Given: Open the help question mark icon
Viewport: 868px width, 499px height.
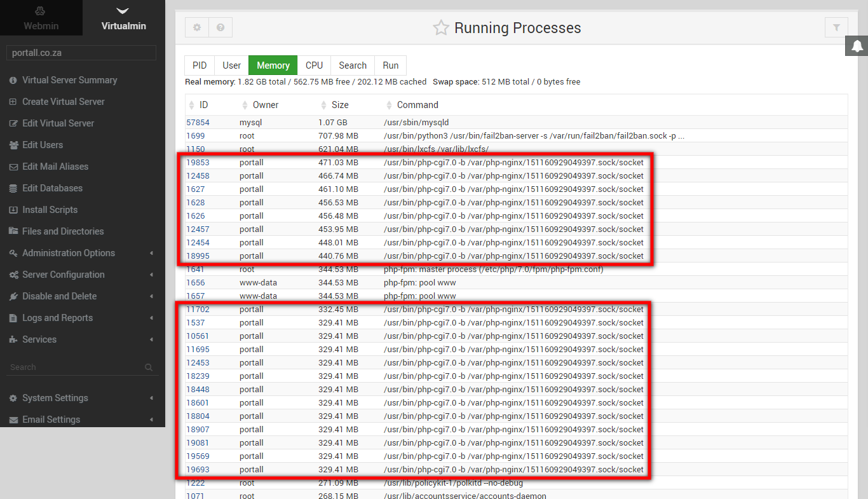Looking at the screenshot, I should tap(220, 27).
